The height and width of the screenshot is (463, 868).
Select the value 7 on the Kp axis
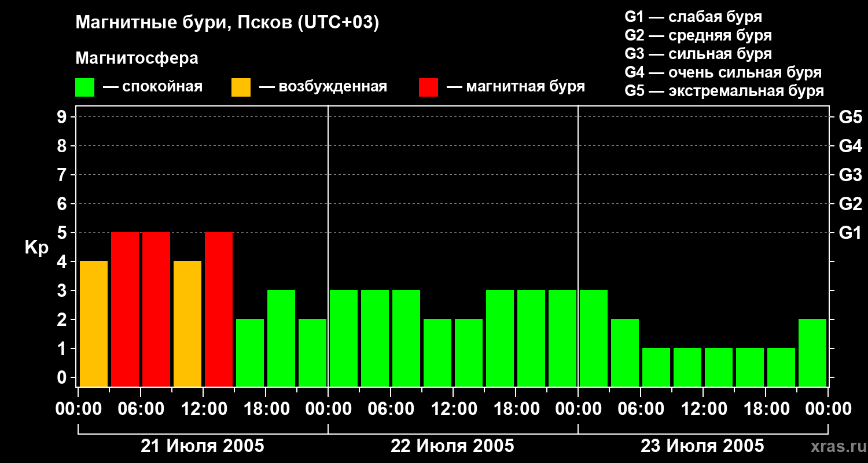pos(63,175)
